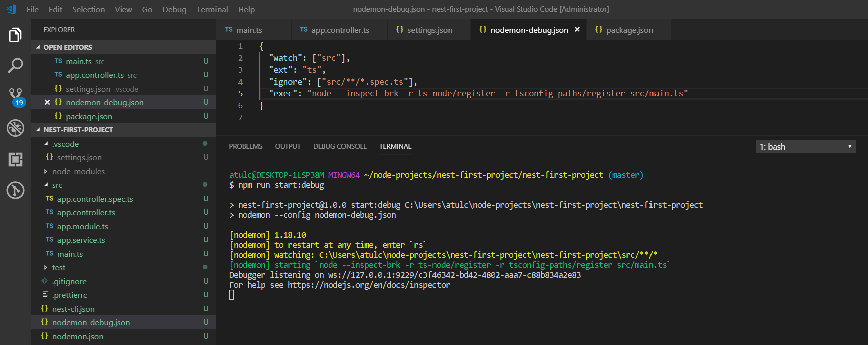Click TS icon beside app.module.ts
Screen dimensions: 868x345
coord(49,226)
